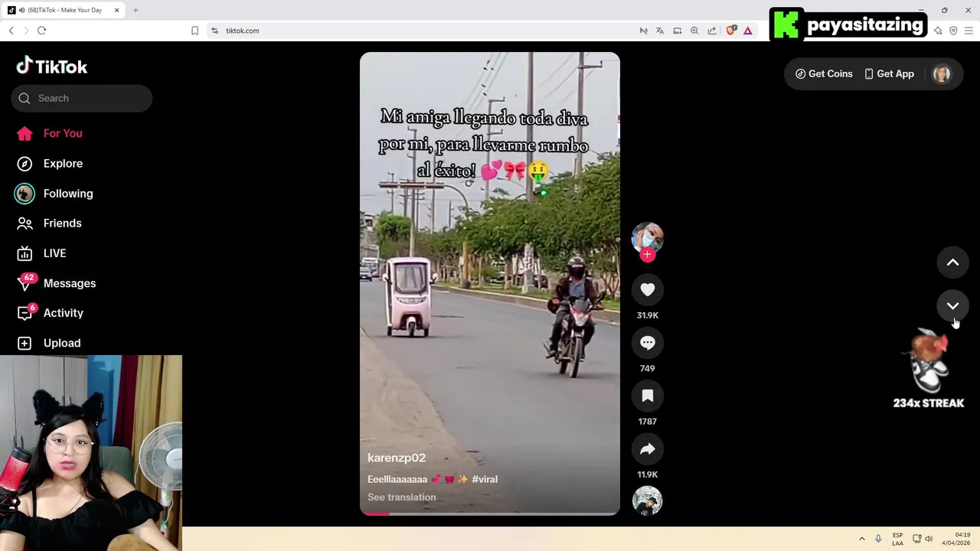Bookmark this page in address bar
980x551 pixels.
click(194, 31)
